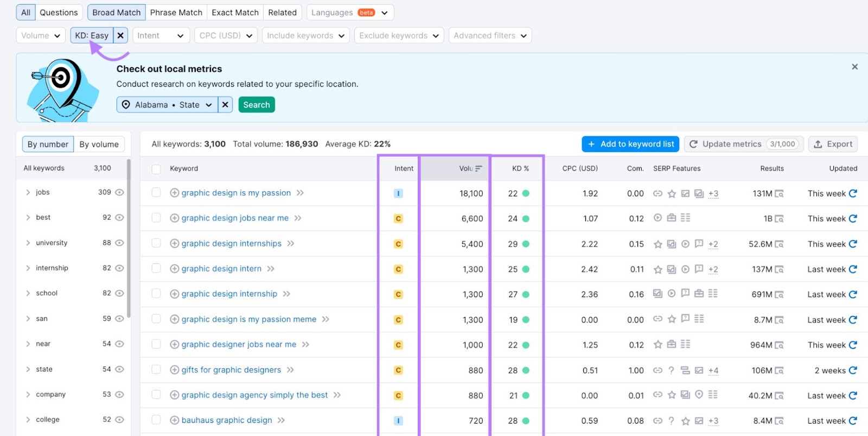This screenshot has width=868, height=436.
Task: Refresh metrics for gifts for graphic designers
Action: coord(853,370)
